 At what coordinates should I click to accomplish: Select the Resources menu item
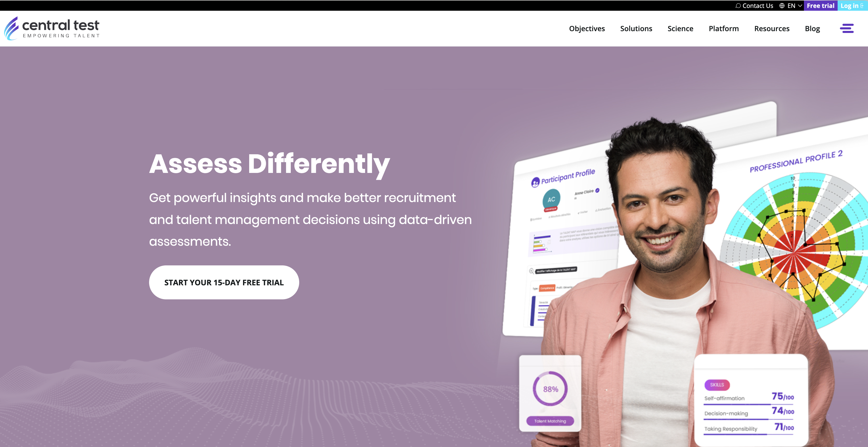pos(772,29)
